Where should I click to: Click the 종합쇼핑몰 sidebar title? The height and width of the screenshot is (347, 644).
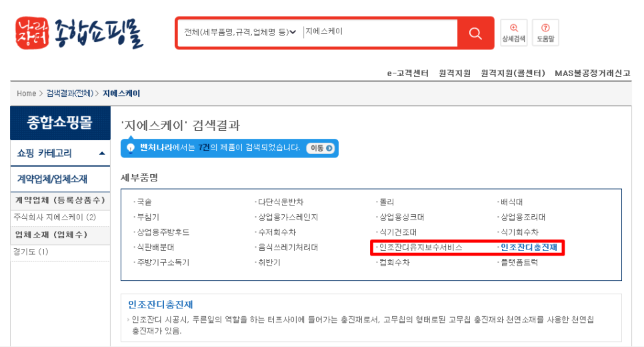pos(60,123)
